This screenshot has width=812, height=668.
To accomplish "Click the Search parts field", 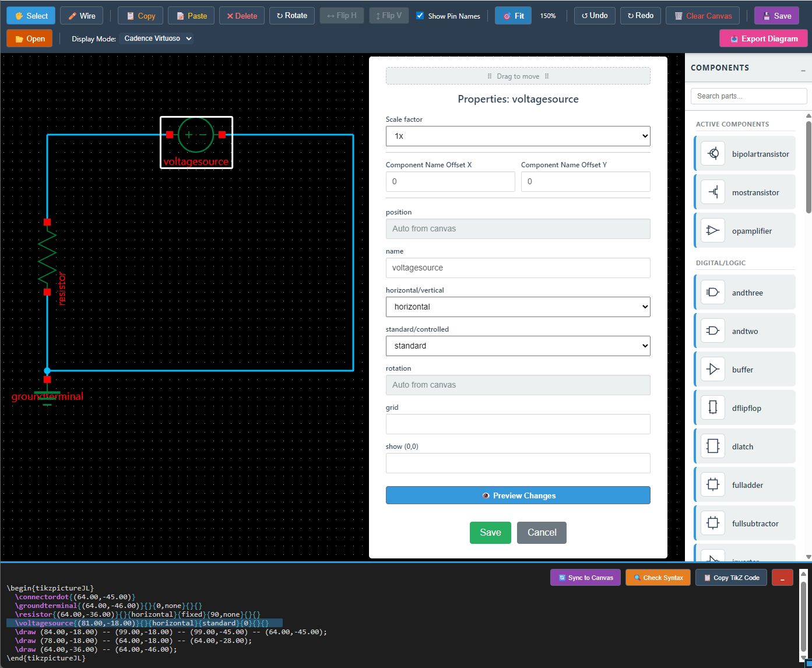I will point(748,96).
